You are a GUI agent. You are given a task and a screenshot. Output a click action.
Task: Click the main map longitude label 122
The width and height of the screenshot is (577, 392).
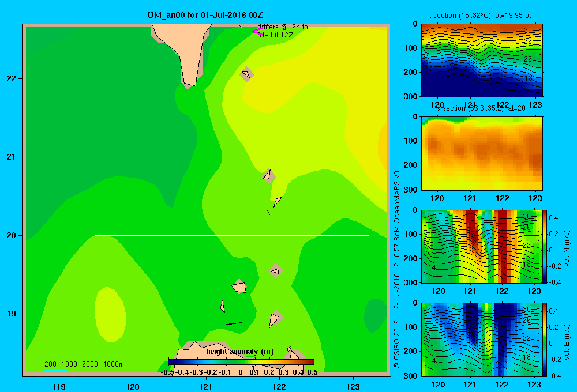280,386
